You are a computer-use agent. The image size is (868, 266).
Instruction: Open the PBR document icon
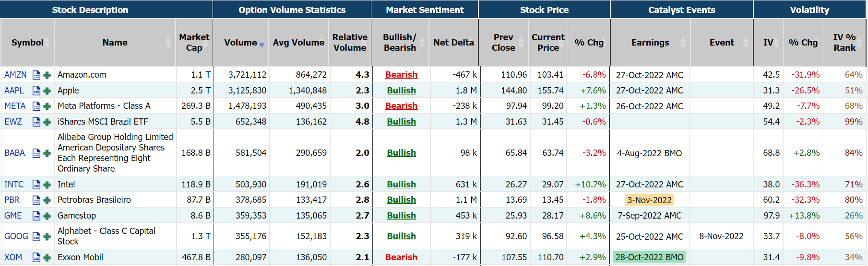click(36, 200)
